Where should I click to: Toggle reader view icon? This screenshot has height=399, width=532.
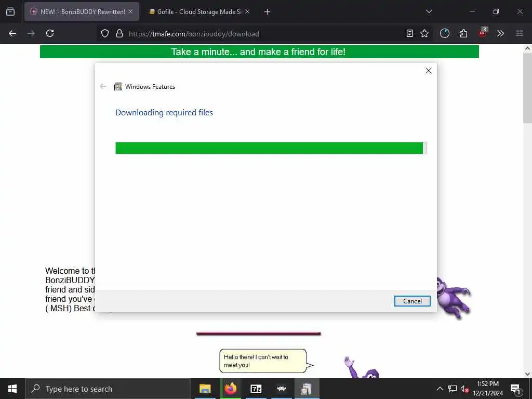pyautogui.click(x=410, y=33)
